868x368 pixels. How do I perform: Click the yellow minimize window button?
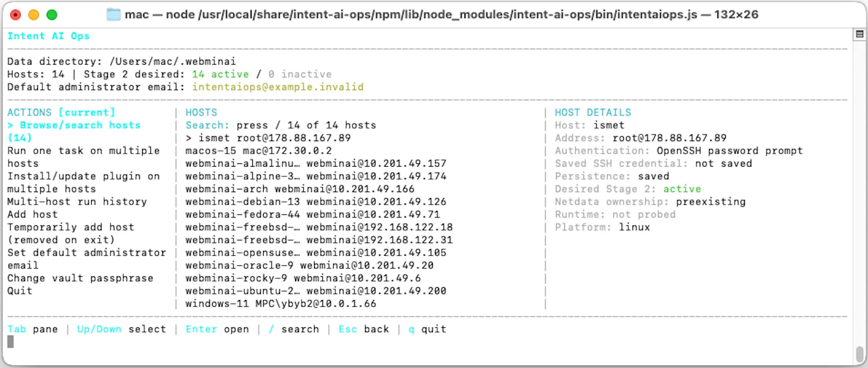pos(34,15)
